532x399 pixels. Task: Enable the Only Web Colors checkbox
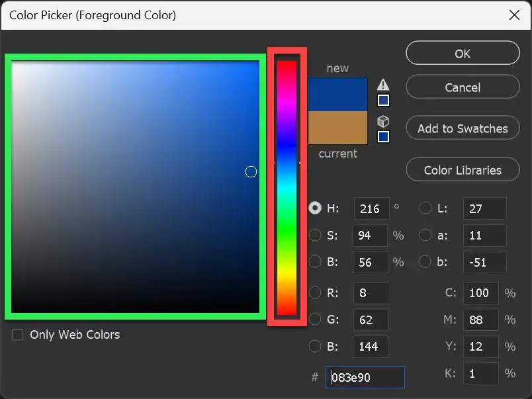pyautogui.click(x=17, y=335)
